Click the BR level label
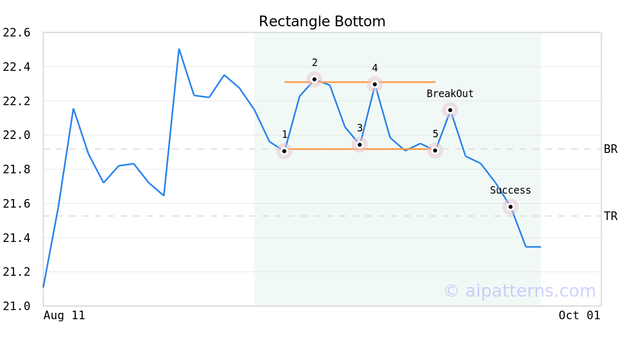 coord(611,149)
